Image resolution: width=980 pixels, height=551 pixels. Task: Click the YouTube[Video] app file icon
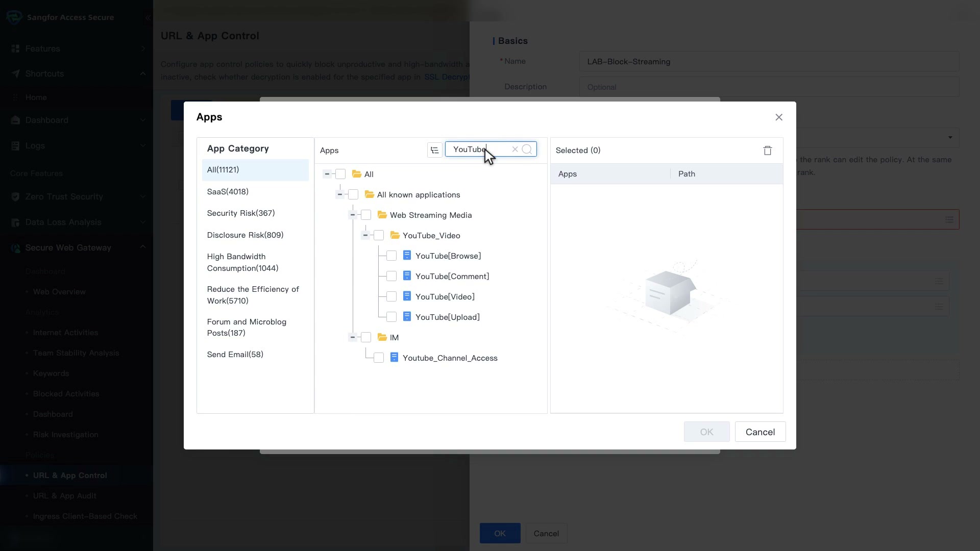click(407, 296)
